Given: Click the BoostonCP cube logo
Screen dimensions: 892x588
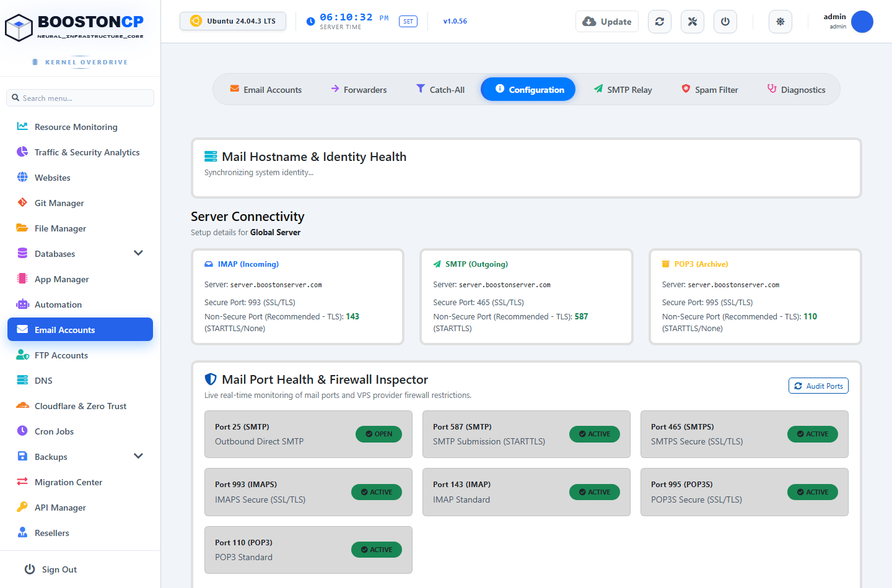Looking at the screenshot, I should point(19,27).
